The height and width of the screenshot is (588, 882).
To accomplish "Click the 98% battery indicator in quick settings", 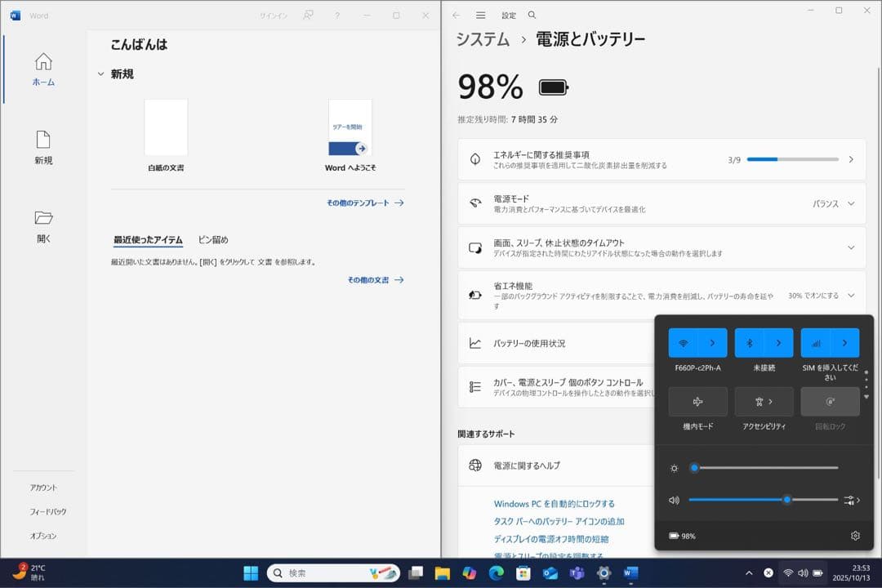I will 682,536.
